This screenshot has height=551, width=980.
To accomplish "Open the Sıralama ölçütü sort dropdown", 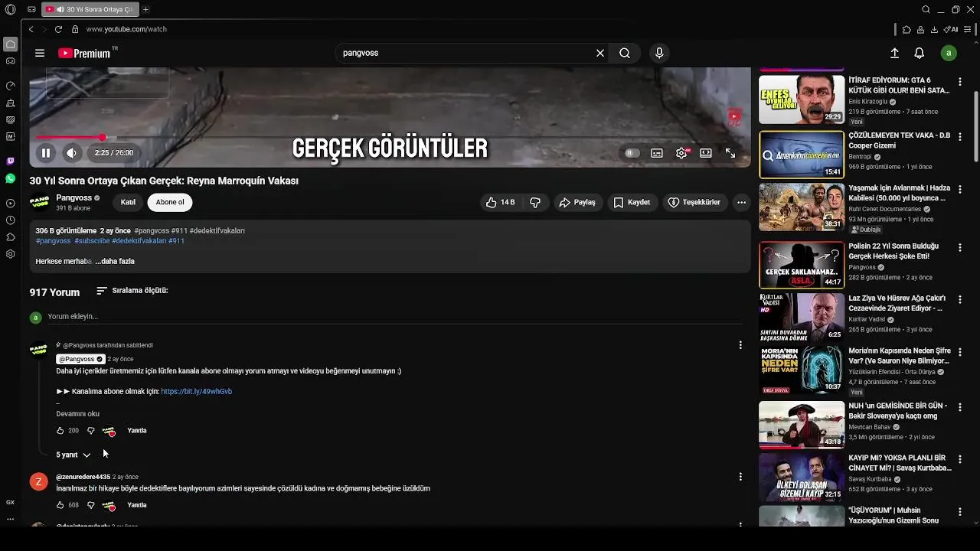I will [132, 291].
